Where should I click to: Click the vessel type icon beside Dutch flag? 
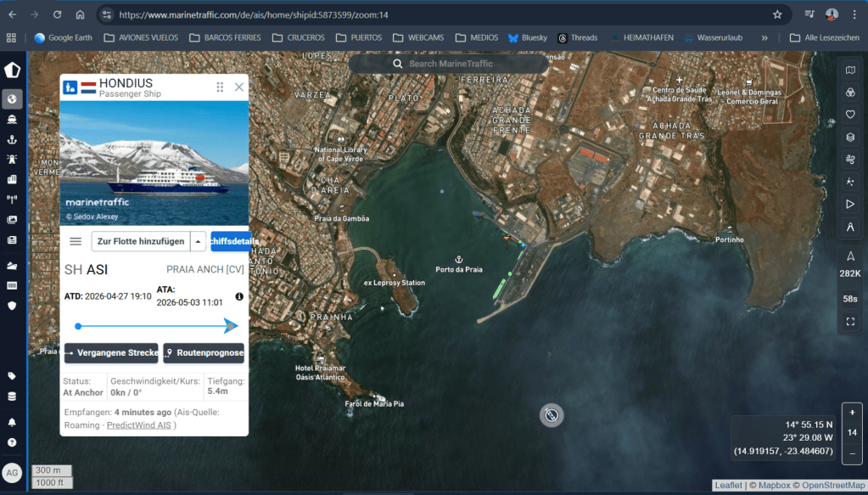70,87
